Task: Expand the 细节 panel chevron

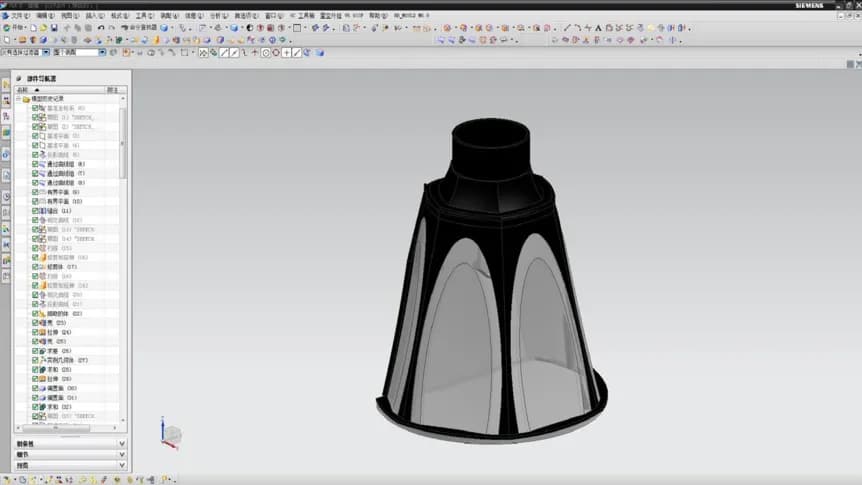Action: [x=122, y=455]
